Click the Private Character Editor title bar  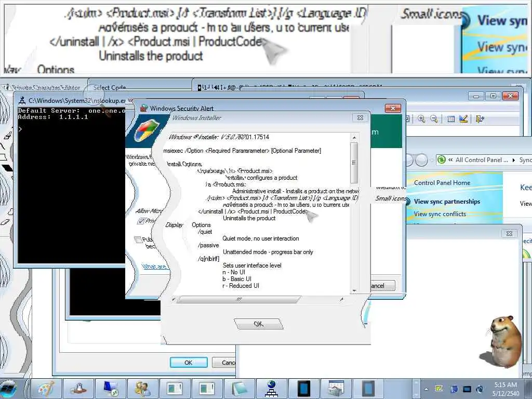(x=46, y=87)
